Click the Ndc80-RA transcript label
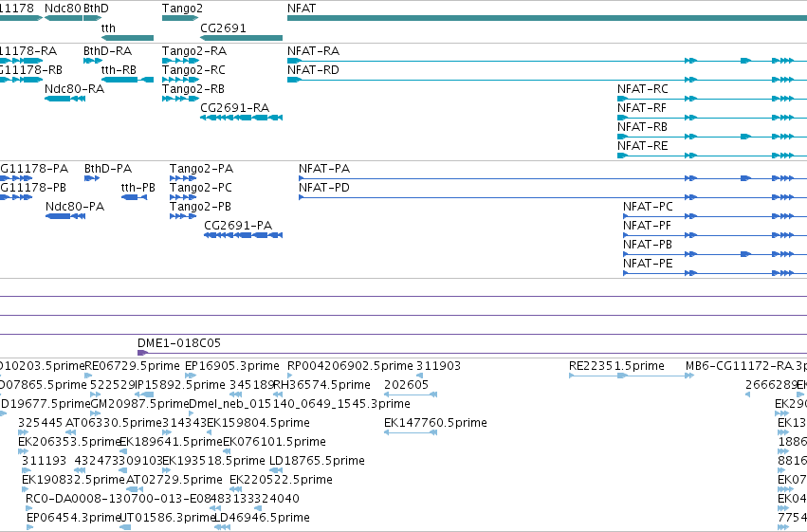807x532 pixels. [x=74, y=89]
